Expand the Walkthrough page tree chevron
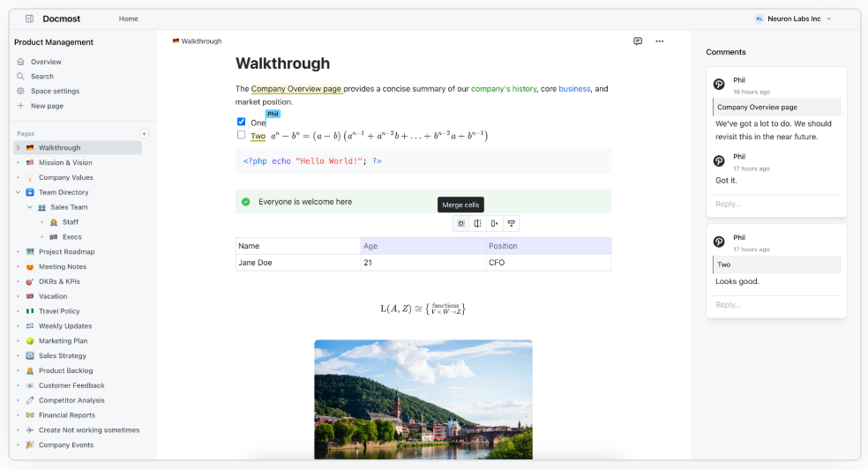 click(18, 148)
